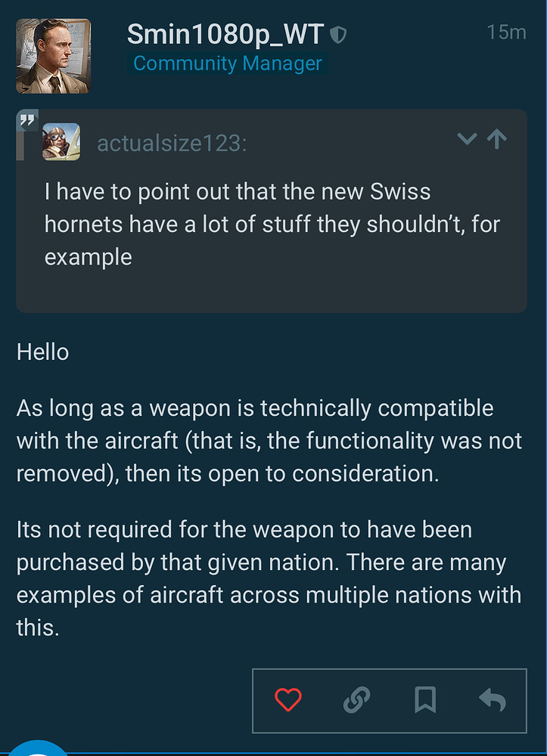This screenshot has width=547, height=756.
Task: Click the shield badge beside Smin1080p_WT
Action: (340, 34)
